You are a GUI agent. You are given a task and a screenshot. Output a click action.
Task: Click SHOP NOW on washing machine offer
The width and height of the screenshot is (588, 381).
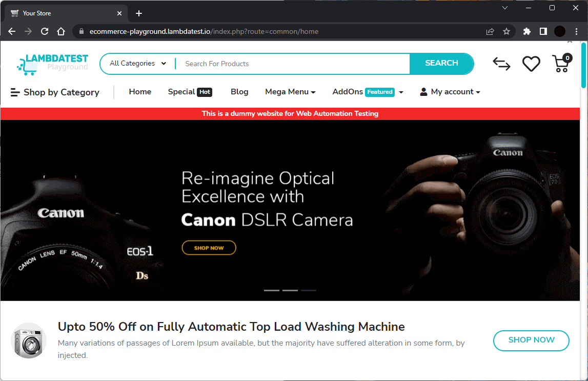tap(531, 340)
